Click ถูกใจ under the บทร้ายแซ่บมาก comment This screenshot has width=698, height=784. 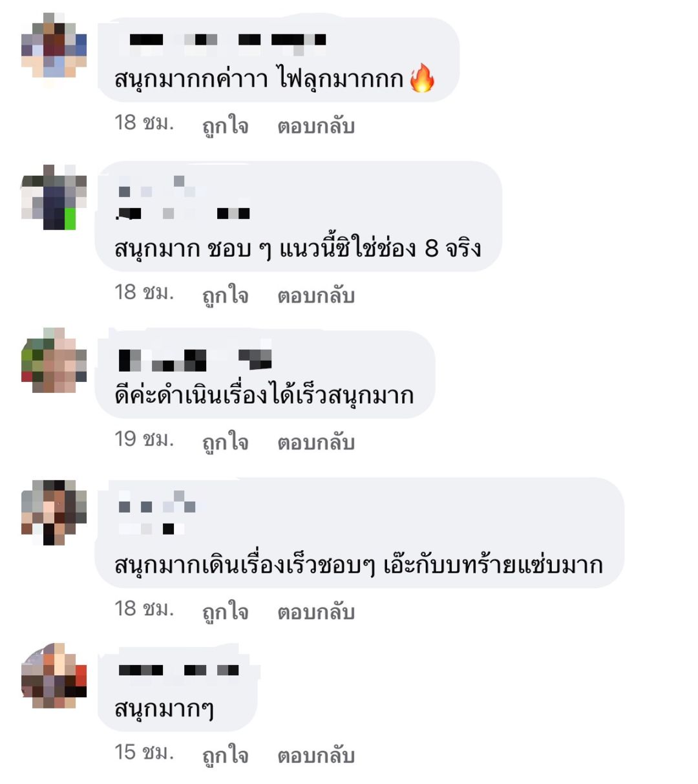(x=225, y=611)
